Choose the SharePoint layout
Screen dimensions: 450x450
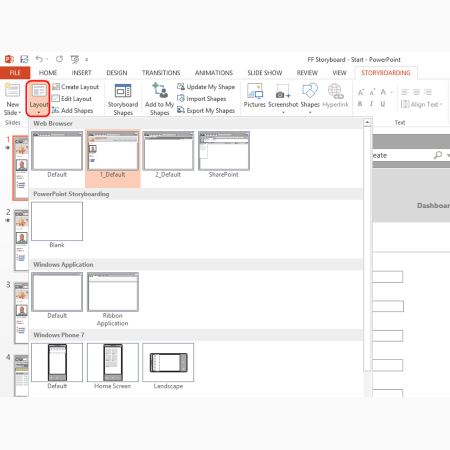(x=224, y=155)
